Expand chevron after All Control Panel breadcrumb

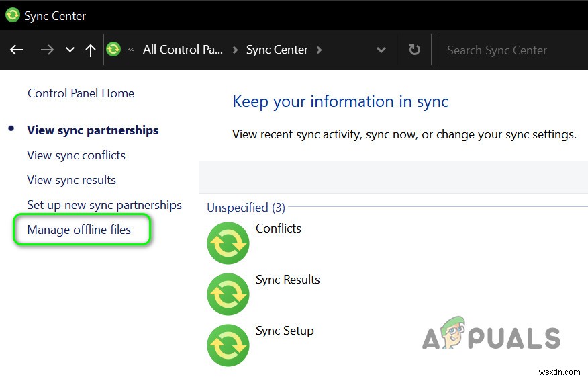[x=235, y=50]
